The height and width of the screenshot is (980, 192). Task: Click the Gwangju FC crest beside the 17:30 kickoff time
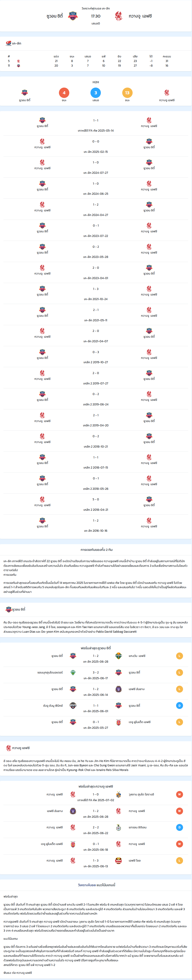click(119, 16)
